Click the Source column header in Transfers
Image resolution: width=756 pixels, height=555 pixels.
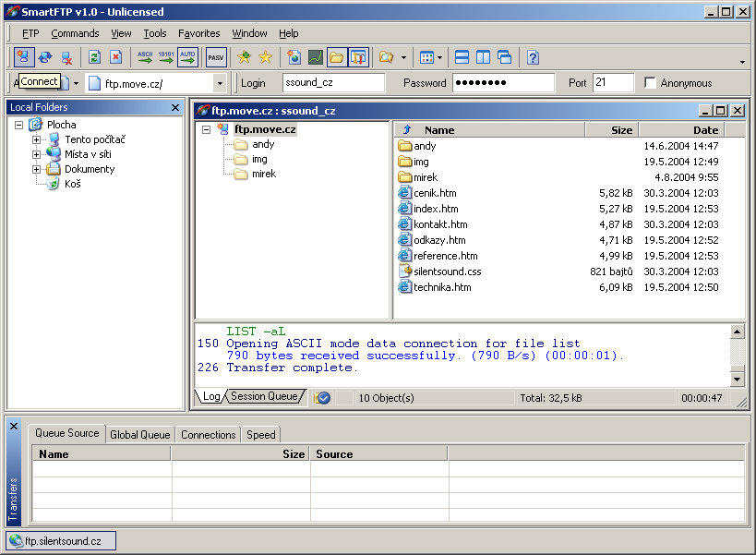point(379,453)
